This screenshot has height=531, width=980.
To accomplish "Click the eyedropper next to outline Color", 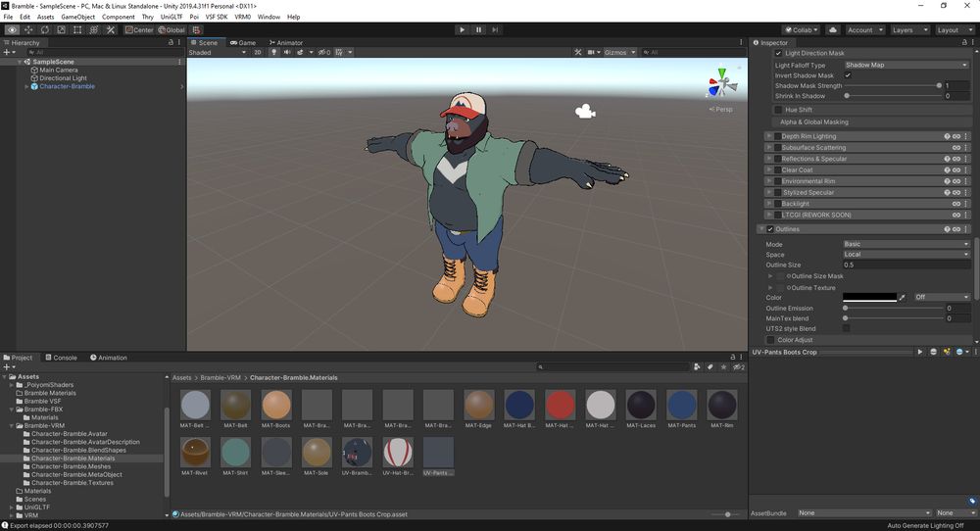I will tap(903, 297).
